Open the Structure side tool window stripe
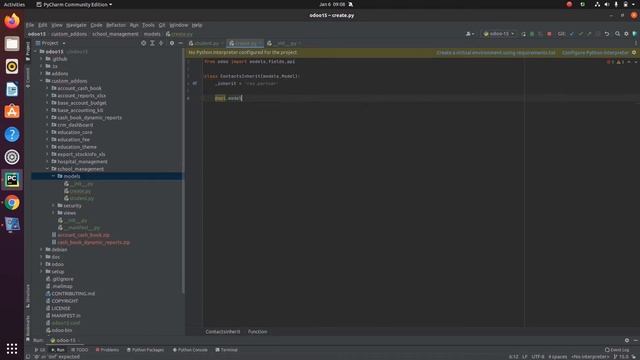 [28, 296]
